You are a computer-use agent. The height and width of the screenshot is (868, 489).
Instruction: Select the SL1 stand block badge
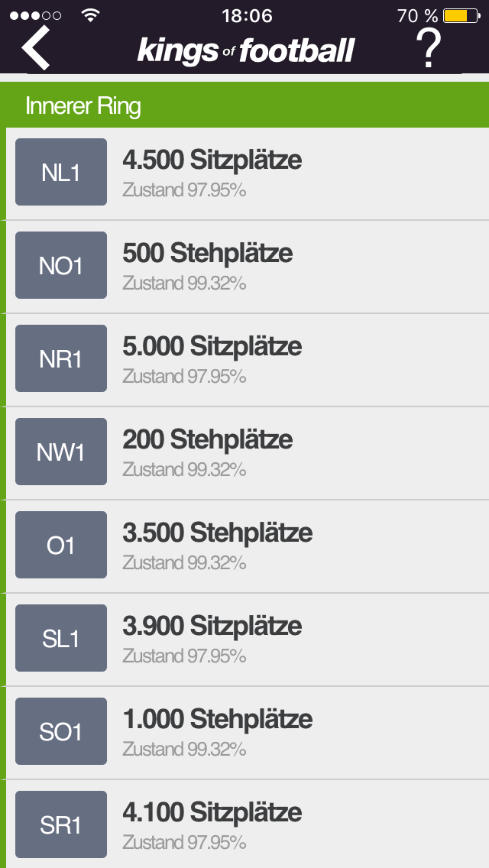(61, 638)
